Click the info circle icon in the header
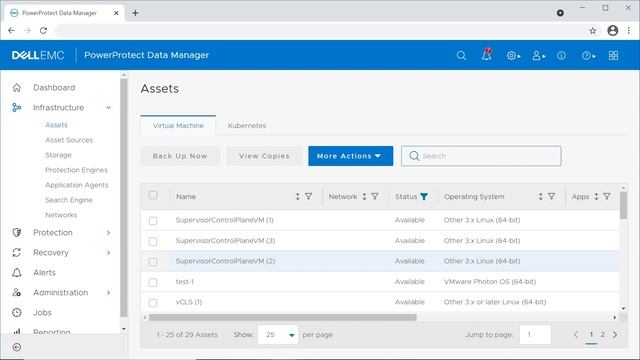Viewport: 640px width, 360px height. point(562,56)
